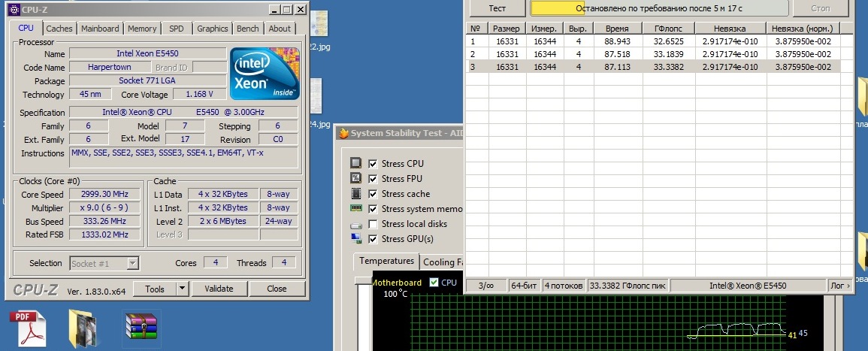Click the Motherboard label in temperature graph
This screenshot has height=351, width=868.
click(397, 283)
